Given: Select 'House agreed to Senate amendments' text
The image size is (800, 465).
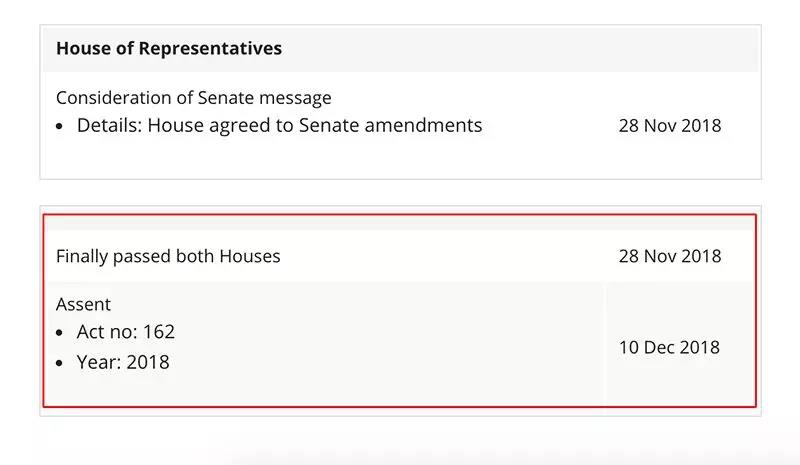Looking at the screenshot, I should coord(315,126).
